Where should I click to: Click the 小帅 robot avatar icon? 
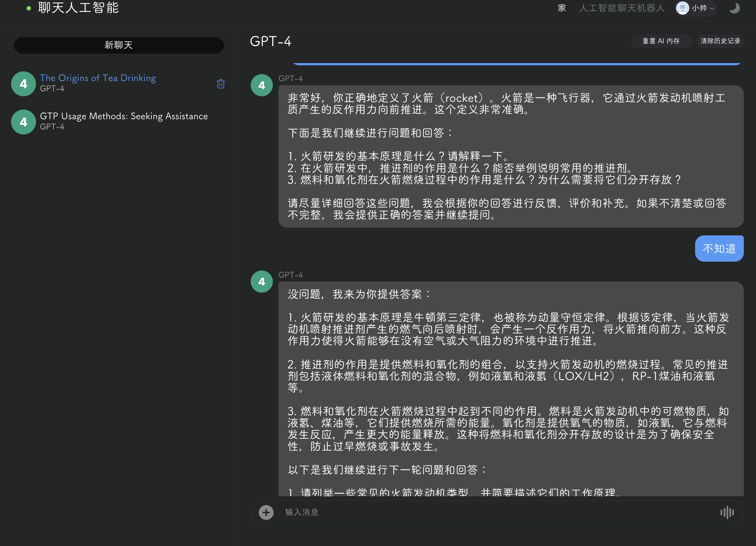pos(682,8)
